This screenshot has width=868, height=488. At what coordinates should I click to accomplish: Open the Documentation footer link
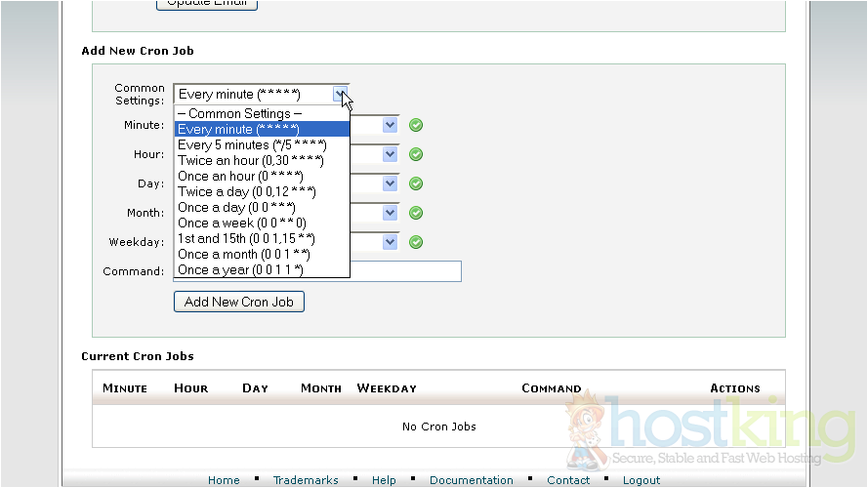471,480
